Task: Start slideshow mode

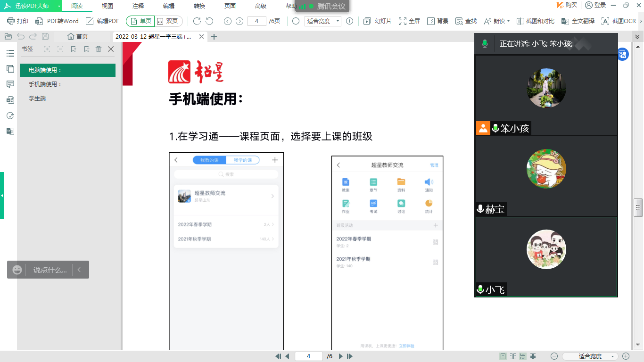Action: [378, 21]
